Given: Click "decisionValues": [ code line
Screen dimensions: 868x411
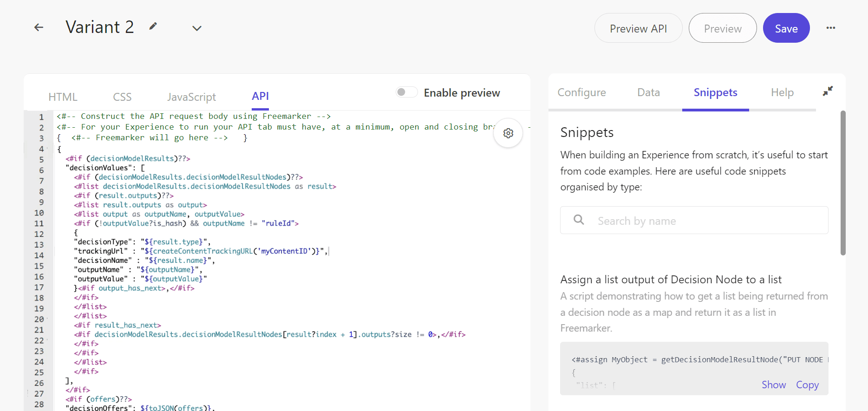Looking at the screenshot, I should click(x=105, y=168).
